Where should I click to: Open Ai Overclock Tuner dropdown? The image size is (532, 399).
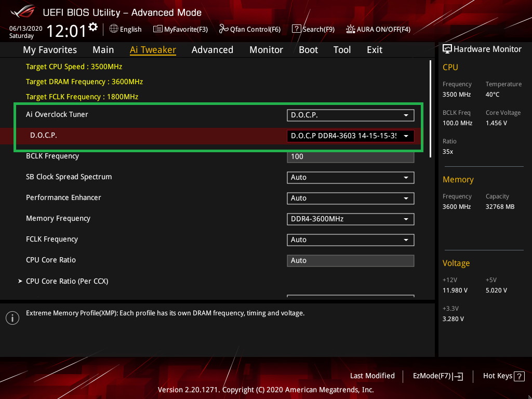coord(350,115)
